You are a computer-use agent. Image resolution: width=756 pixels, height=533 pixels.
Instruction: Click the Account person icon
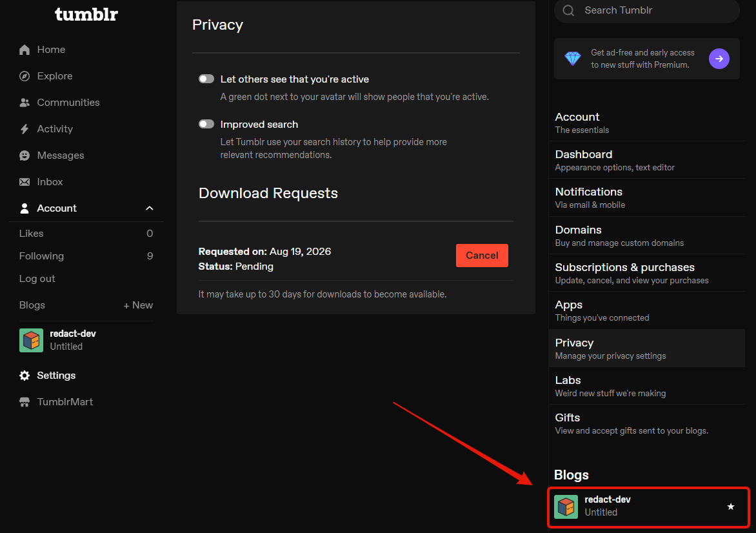[x=25, y=208]
